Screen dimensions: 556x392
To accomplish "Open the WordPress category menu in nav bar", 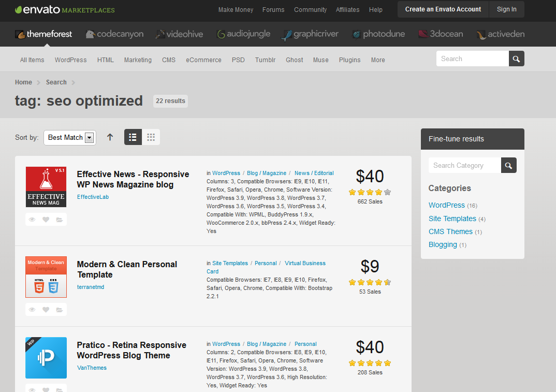I will click(x=70, y=60).
